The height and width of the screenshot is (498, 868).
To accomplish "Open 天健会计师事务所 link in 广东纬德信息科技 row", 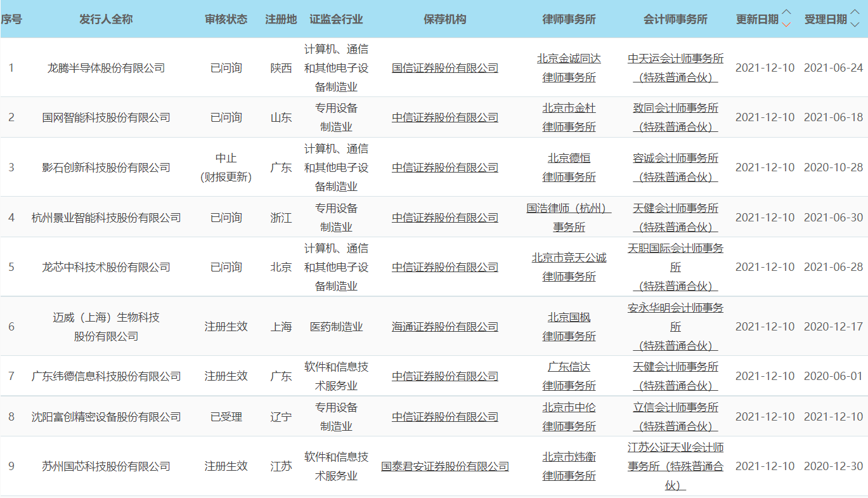I will 675,376.
